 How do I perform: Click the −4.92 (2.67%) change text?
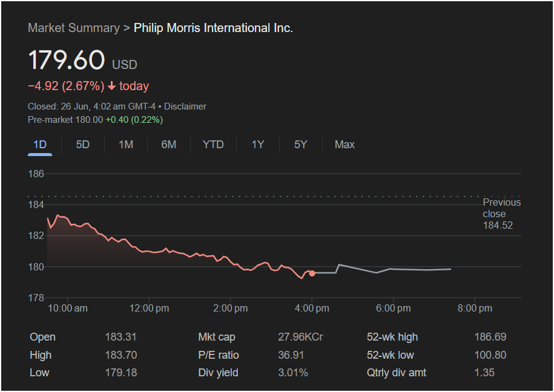(66, 86)
